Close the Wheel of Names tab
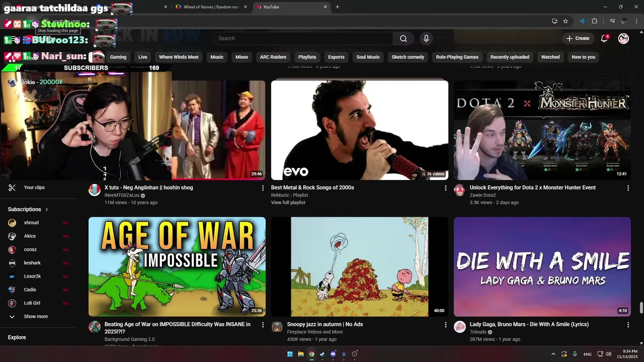 [x=246, y=7]
